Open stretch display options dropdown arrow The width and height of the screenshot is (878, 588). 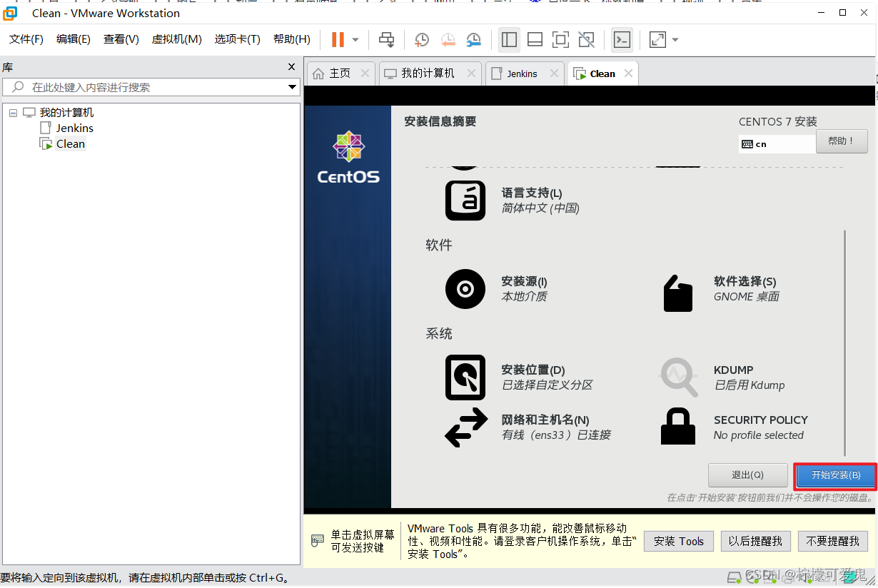pos(675,39)
